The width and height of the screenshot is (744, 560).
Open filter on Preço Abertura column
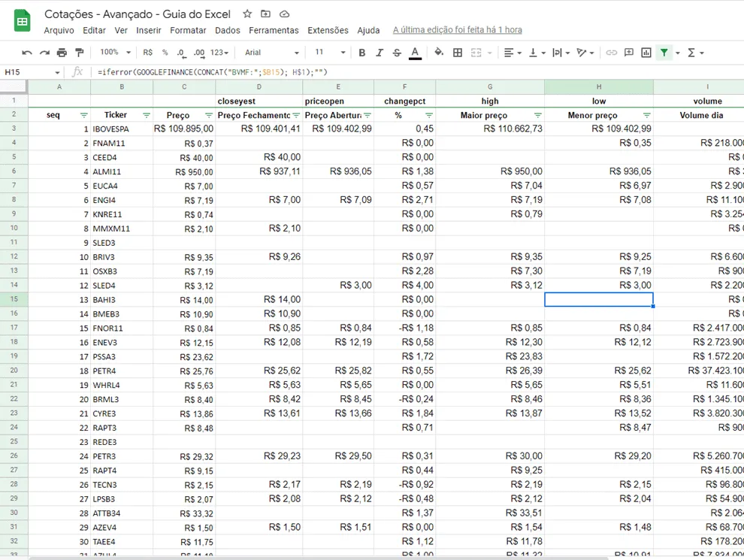point(367,115)
